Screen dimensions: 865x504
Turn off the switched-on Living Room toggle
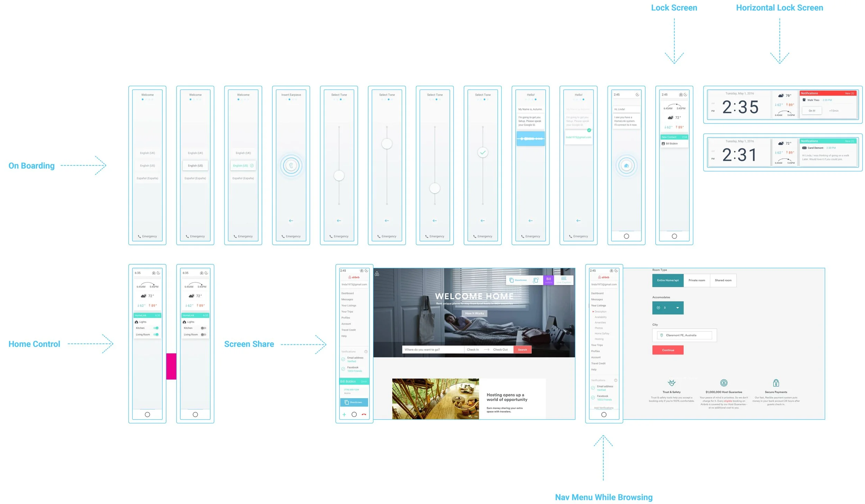[156, 335]
